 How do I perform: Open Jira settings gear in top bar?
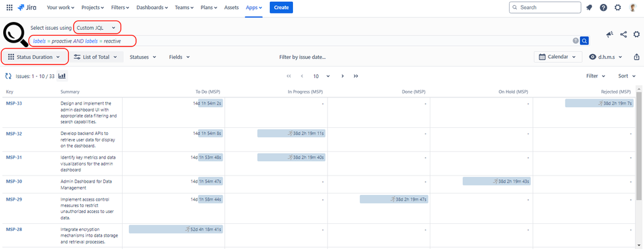point(618,7)
